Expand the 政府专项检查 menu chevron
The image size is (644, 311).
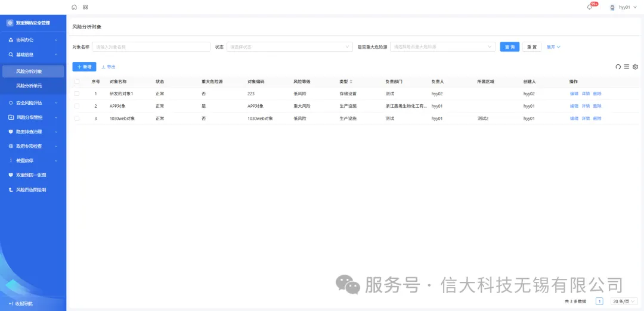click(56, 146)
